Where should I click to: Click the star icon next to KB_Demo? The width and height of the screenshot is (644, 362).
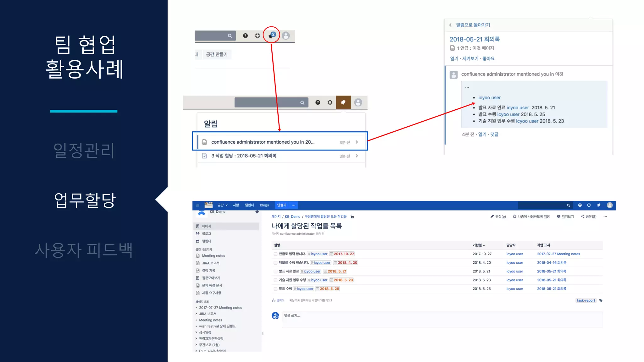257,212
